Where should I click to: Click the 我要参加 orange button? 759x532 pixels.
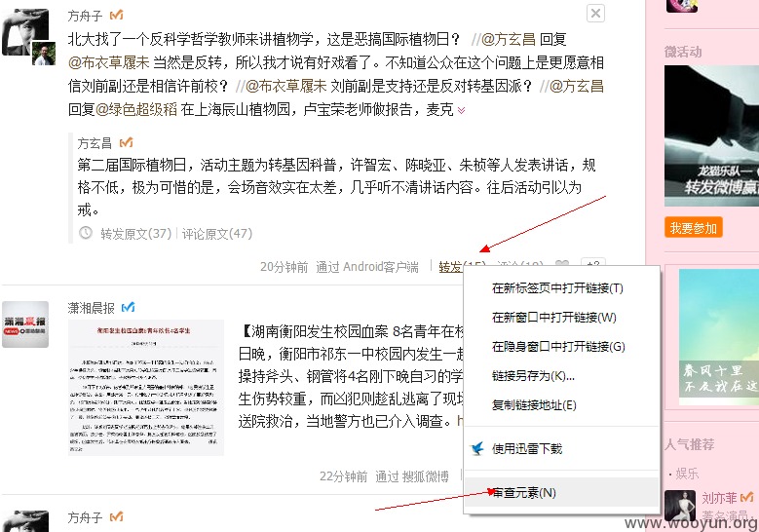[693, 228]
